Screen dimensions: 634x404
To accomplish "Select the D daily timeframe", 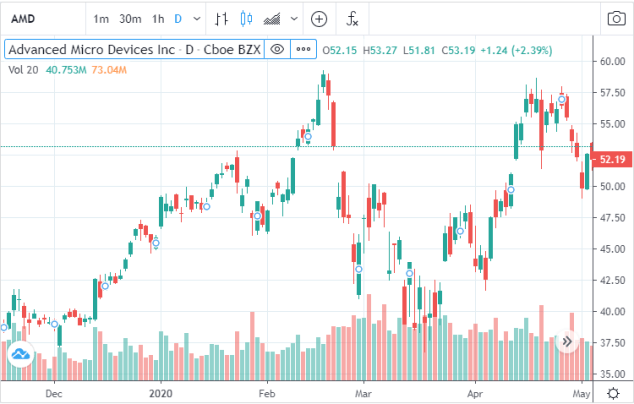I will [x=178, y=19].
